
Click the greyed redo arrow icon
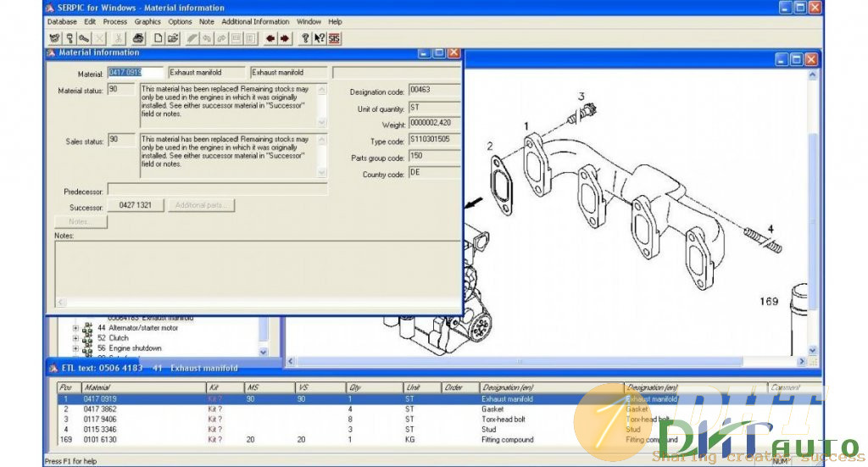point(221,38)
